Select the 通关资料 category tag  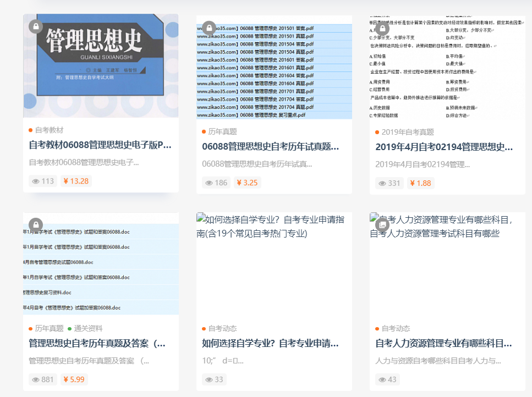pyautogui.click(x=88, y=328)
